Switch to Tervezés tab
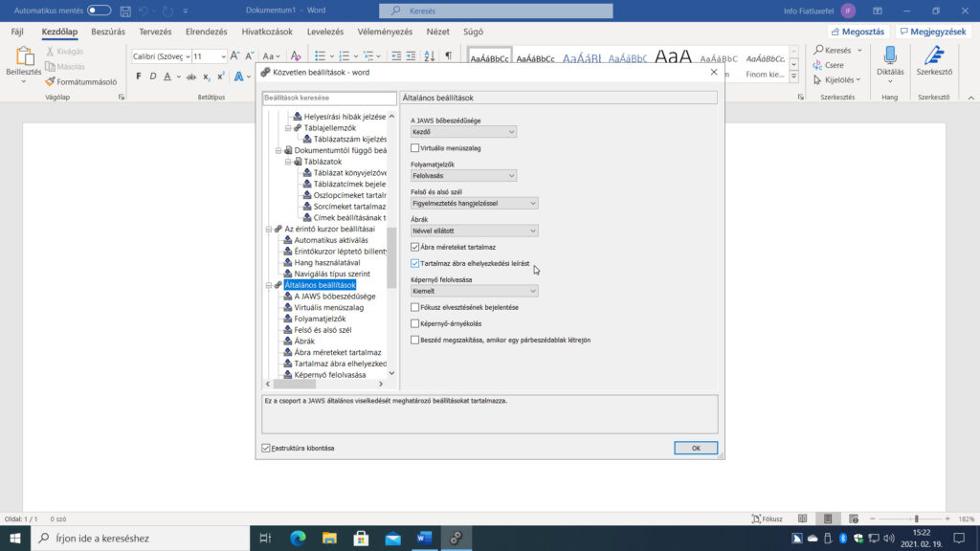This screenshot has width=980, height=551. click(x=155, y=32)
